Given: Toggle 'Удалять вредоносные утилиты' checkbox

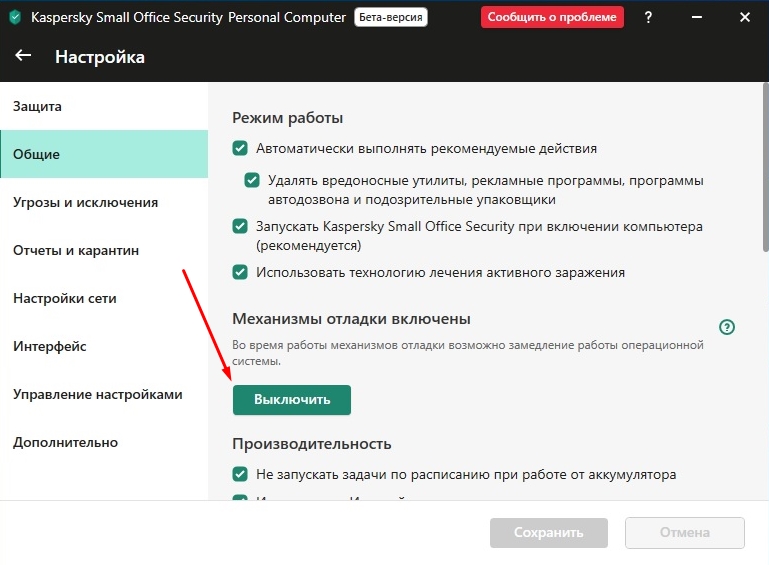Looking at the screenshot, I should (252, 180).
